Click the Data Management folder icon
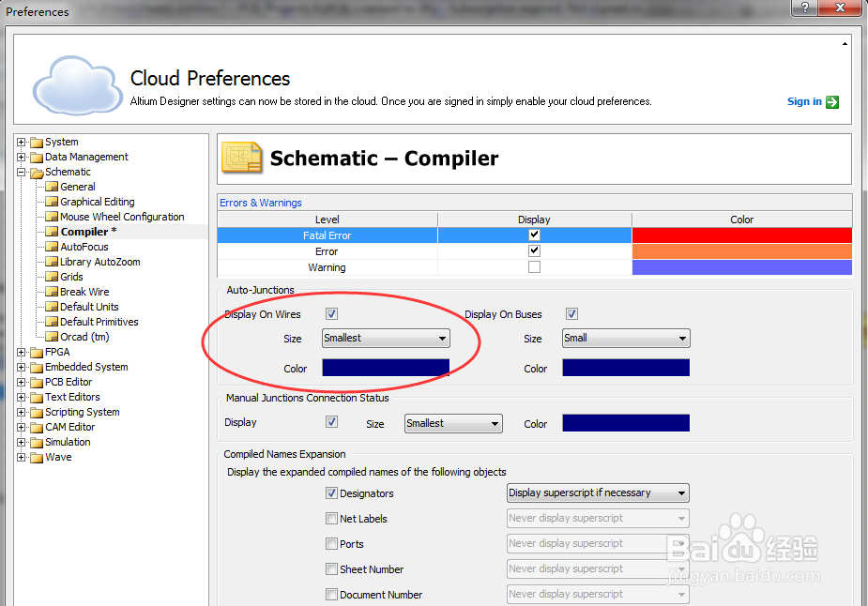 (x=37, y=158)
